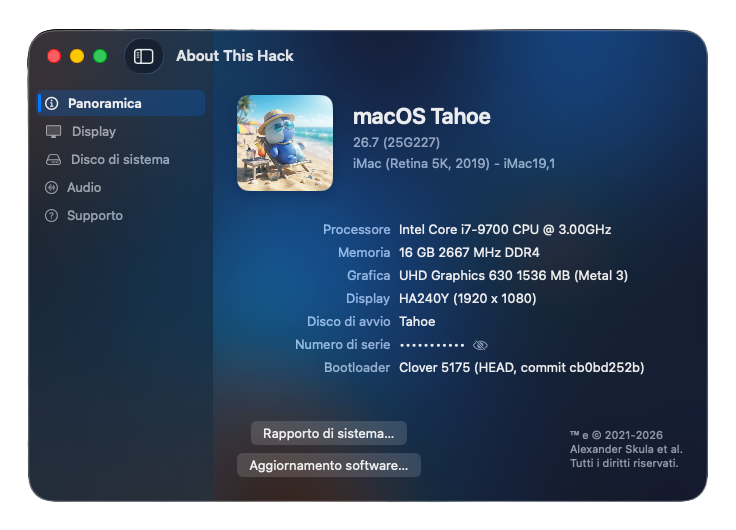
Task: Click the hidden serial number dots
Action: click(432, 346)
